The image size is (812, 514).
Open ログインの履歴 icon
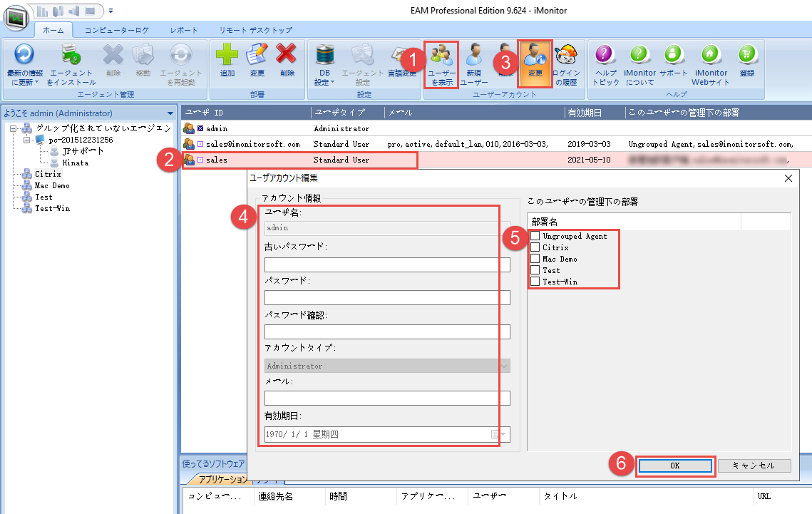566,55
